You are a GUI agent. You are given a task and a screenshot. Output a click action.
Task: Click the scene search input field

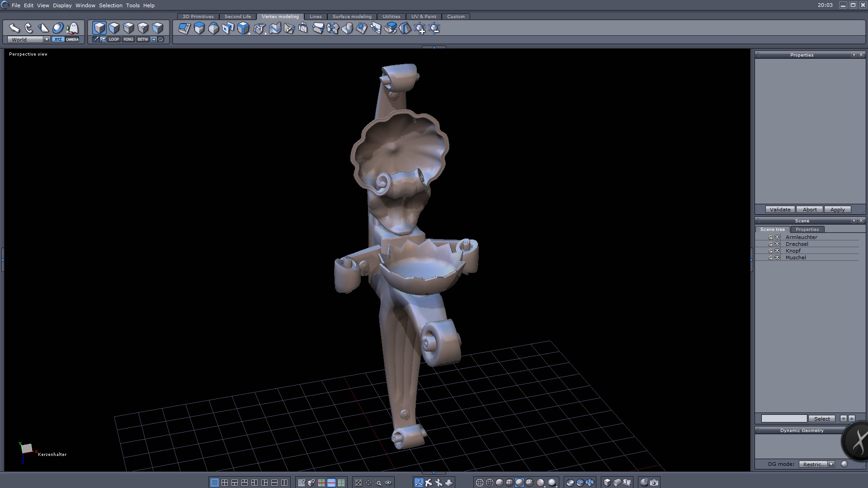point(783,418)
